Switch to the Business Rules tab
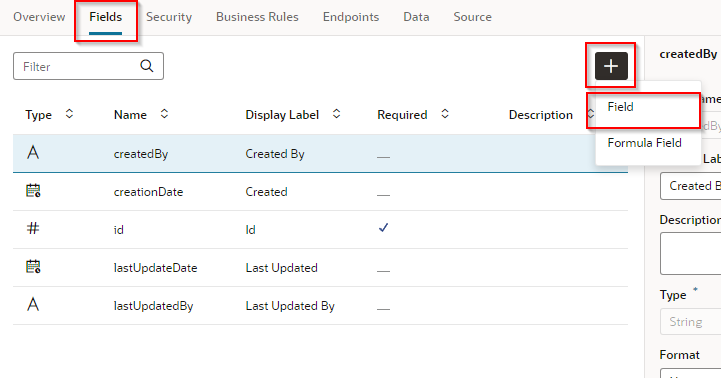The height and width of the screenshot is (378, 721). point(257,17)
